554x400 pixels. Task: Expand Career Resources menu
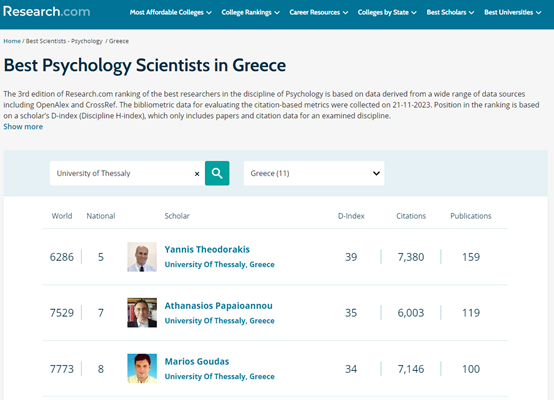319,12
